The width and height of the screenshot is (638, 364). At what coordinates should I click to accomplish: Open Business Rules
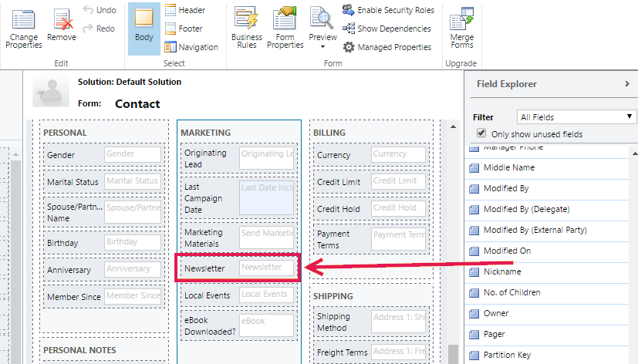(x=247, y=28)
